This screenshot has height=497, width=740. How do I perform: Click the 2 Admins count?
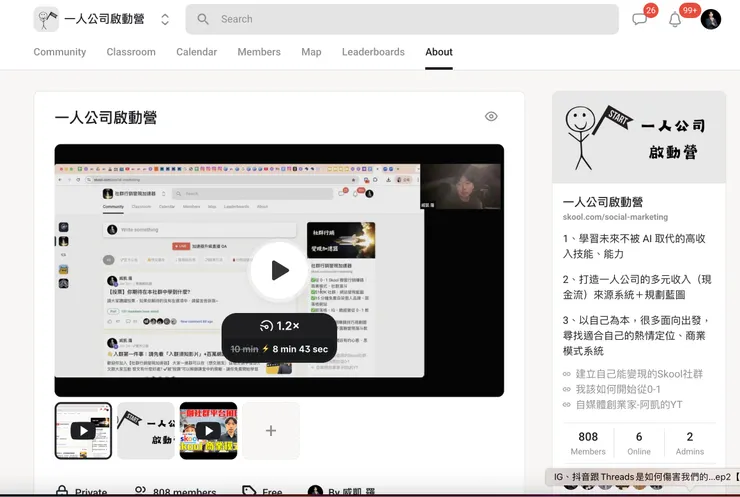(690, 443)
